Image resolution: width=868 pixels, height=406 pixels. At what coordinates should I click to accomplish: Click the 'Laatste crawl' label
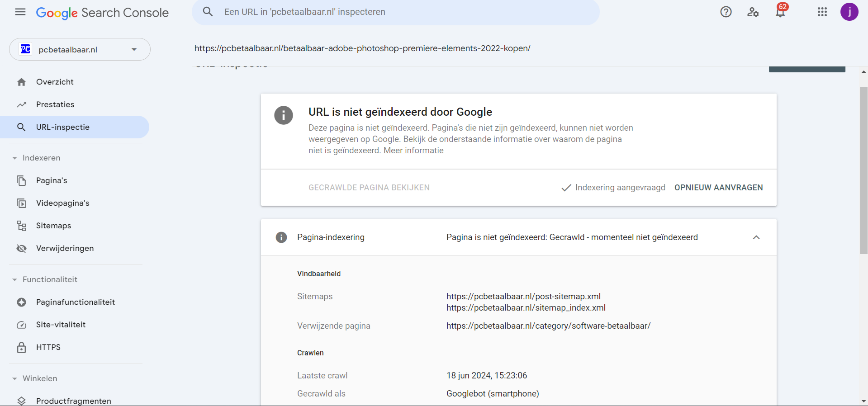pos(323,376)
